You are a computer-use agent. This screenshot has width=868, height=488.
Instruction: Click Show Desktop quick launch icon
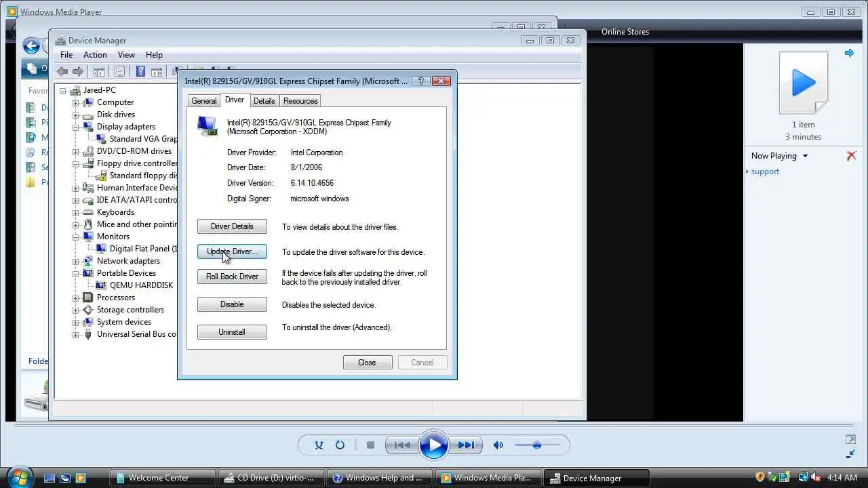click(x=50, y=478)
